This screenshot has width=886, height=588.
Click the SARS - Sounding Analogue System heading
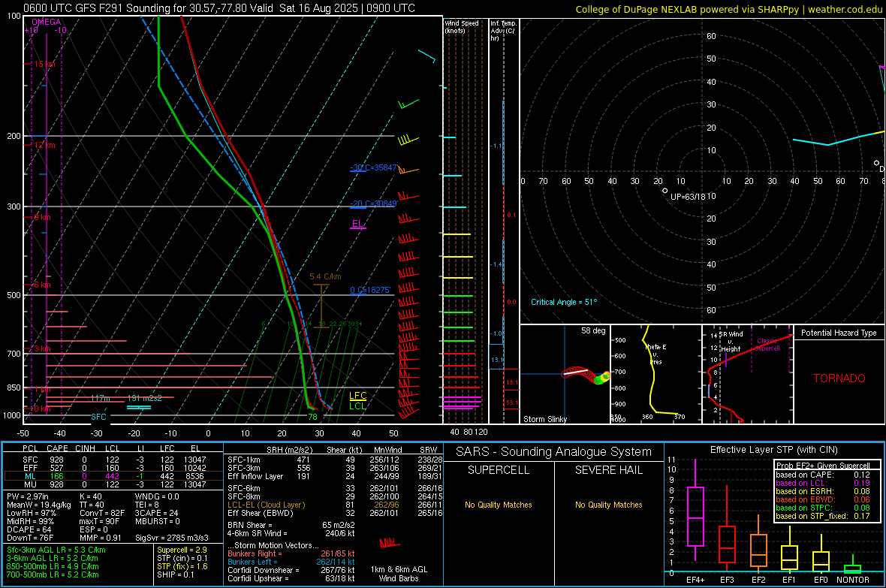[554, 452]
